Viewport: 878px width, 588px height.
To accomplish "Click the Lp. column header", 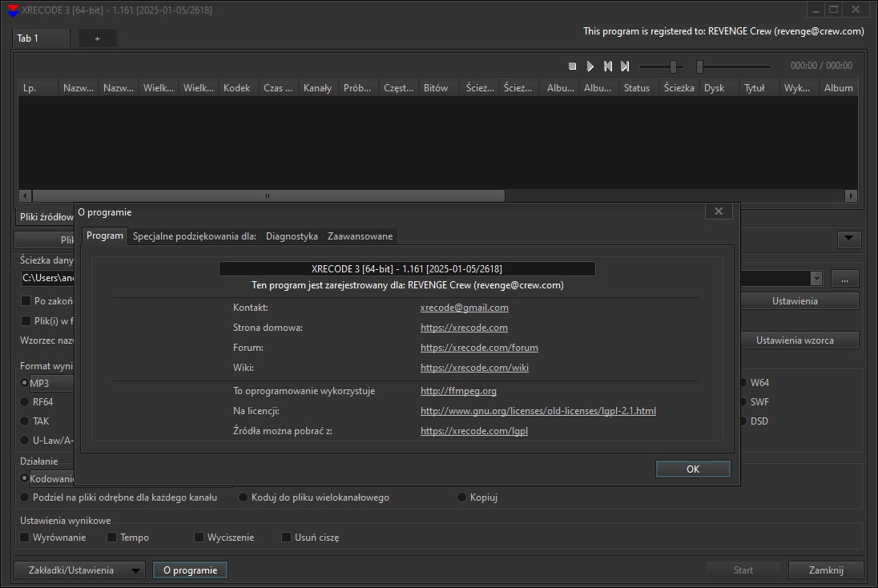I will point(38,88).
